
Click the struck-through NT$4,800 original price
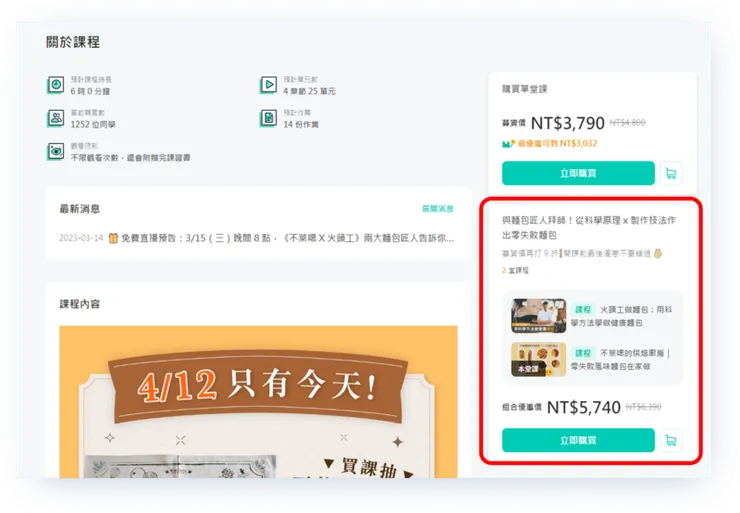(x=627, y=123)
